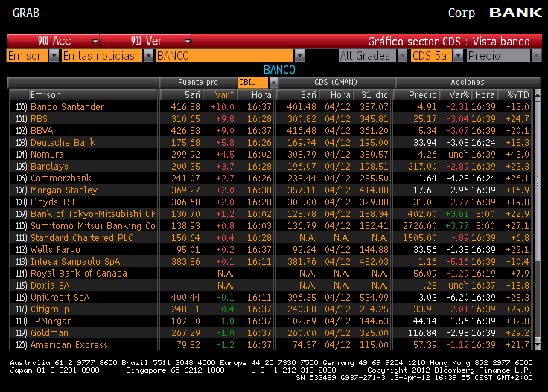Open 110) Sumitomo Mitsui Banking Co
The width and height of the screenshot is (548, 392).
point(92,226)
